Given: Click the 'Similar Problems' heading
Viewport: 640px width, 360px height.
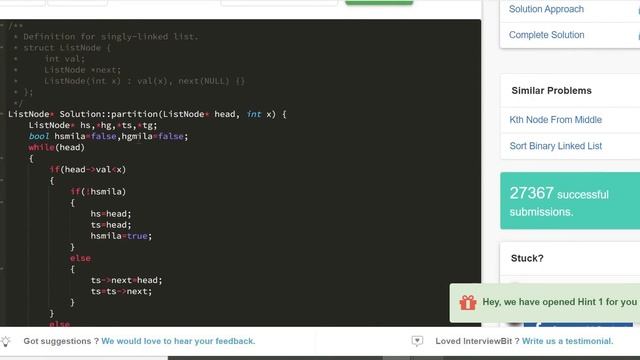Looking at the screenshot, I should pos(551,91).
